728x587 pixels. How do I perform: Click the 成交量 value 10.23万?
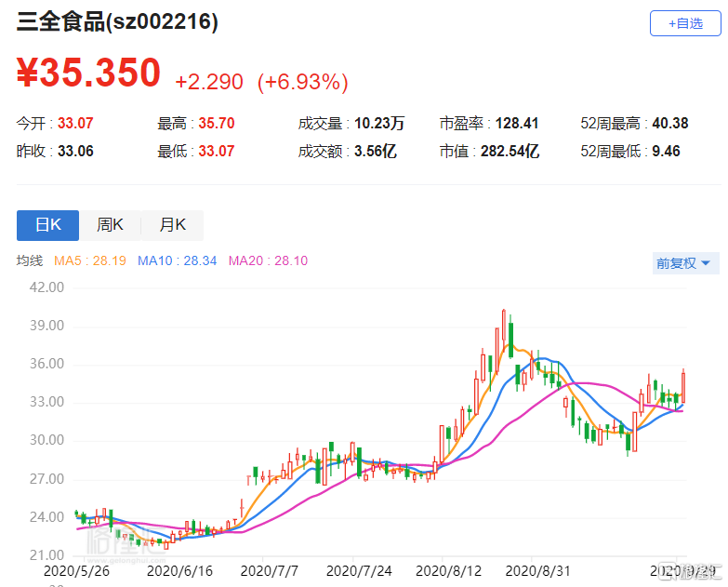[x=379, y=123]
